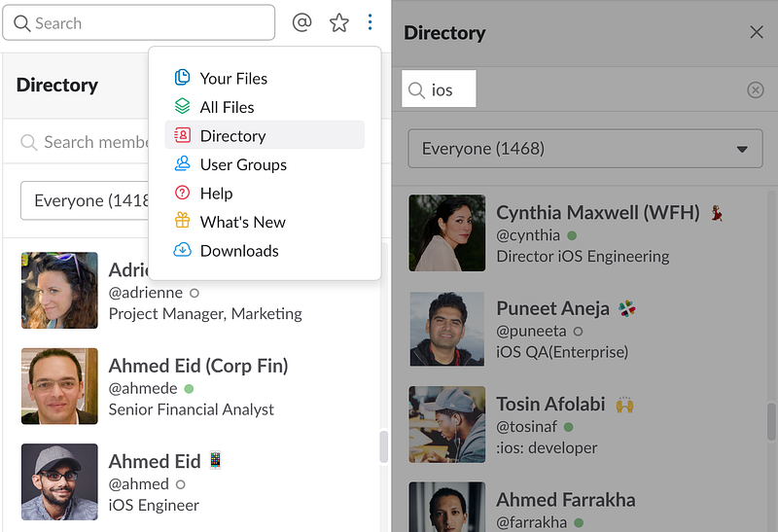Image resolution: width=778 pixels, height=532 pixels.
Task: Click the left directory list scrollbar
Action: click(x=384, y=446)
